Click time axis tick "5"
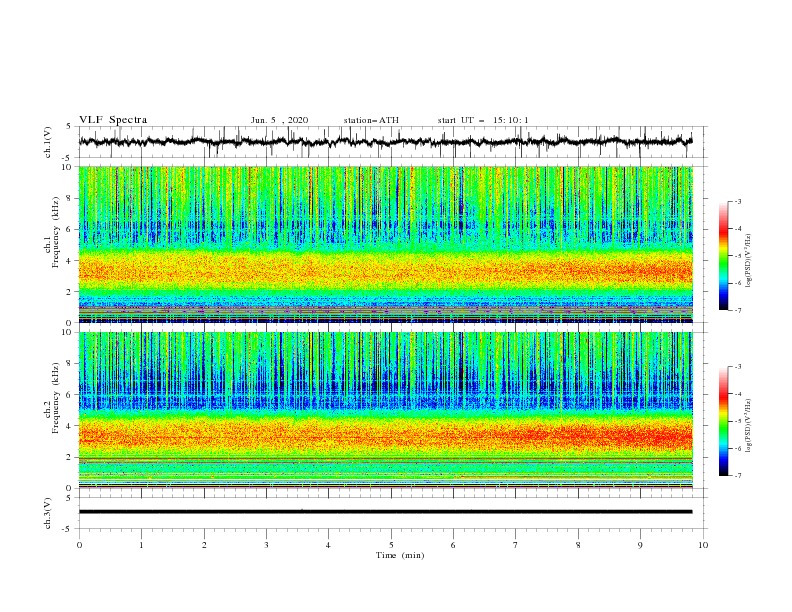 pos(391,545)
